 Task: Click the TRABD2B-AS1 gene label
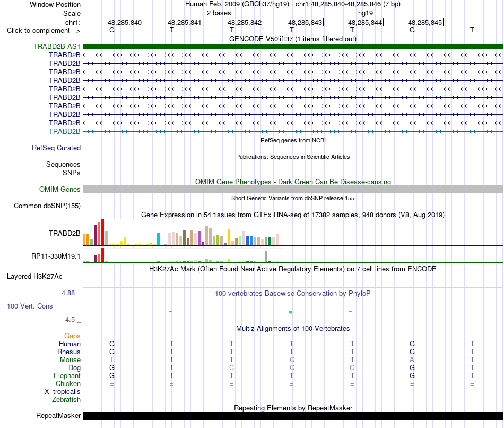(57, 46)
